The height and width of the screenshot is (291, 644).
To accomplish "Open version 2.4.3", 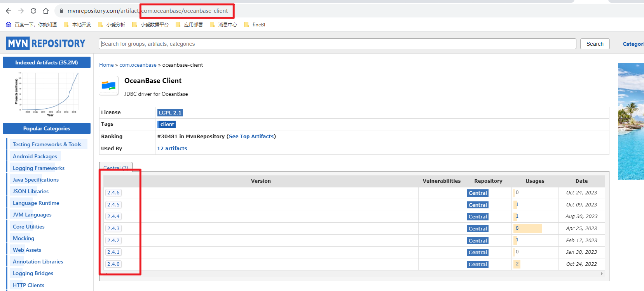I will 113,229.
